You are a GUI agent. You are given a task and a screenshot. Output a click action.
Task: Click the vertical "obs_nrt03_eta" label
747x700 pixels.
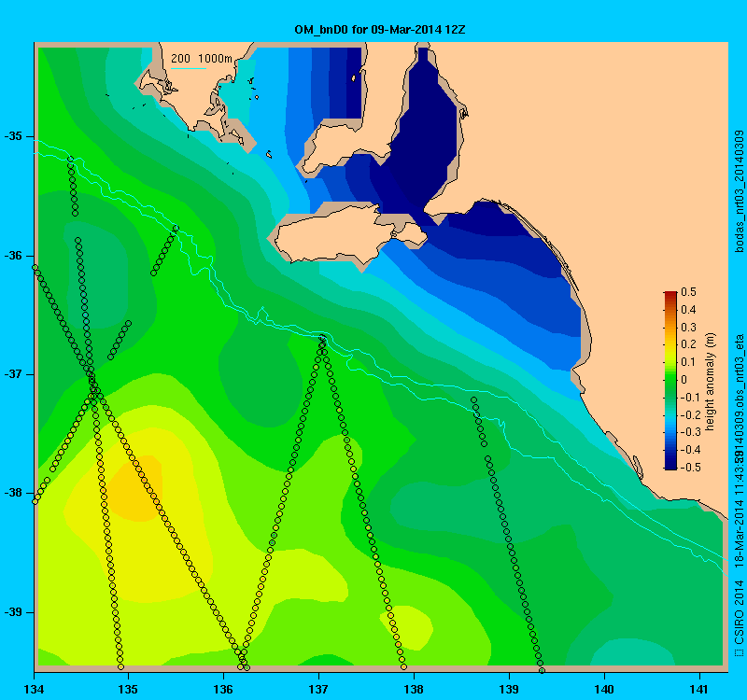pos(740,369)
